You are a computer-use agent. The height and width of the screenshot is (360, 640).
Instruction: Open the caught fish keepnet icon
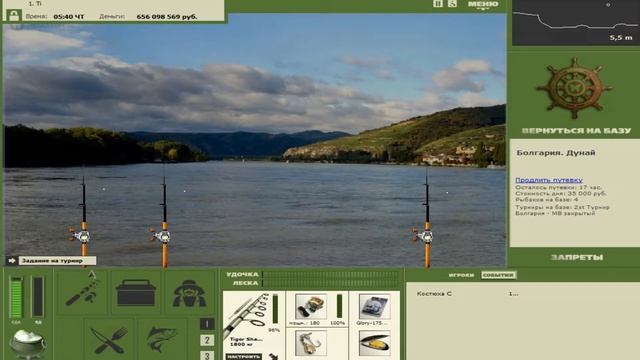click(x=162, y=339)
